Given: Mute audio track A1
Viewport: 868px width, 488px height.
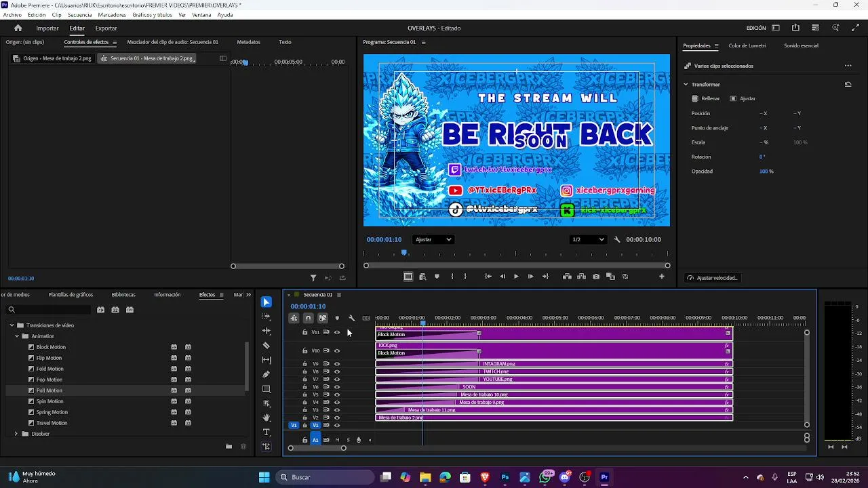Looking at the screenshot, I should [337, 440].
